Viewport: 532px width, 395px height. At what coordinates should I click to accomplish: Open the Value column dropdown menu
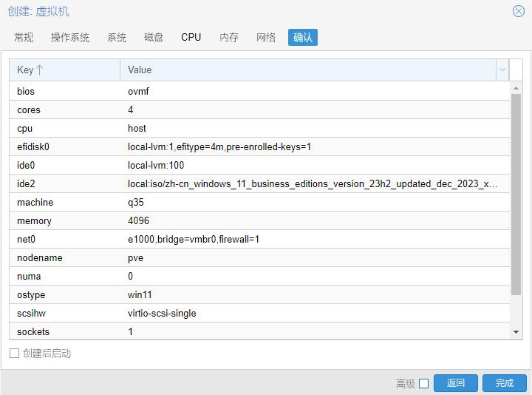[x=502, y=70]
